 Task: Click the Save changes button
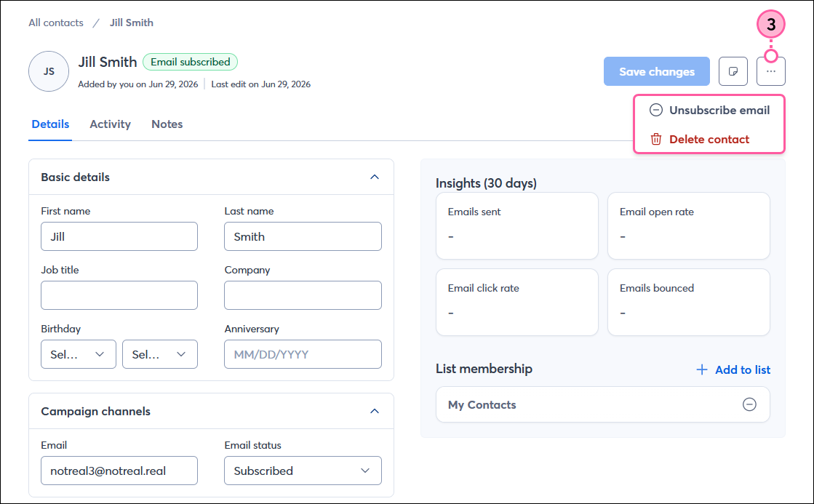(x=657, y=71)
